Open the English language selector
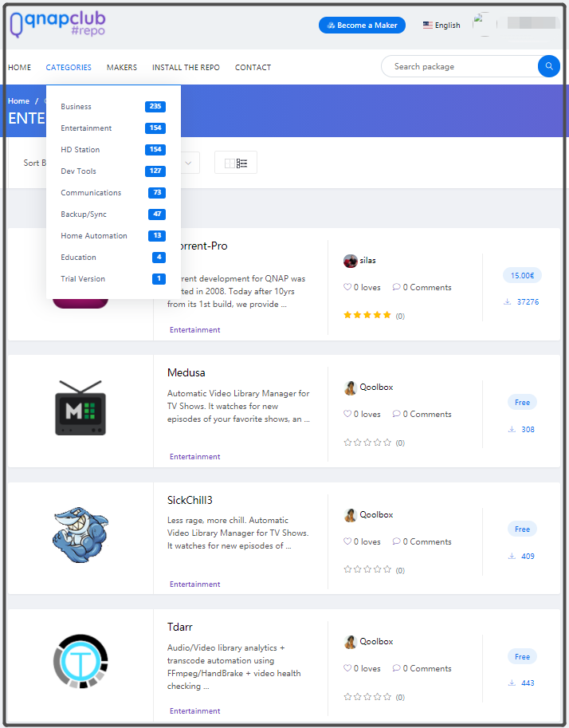Viewport: 569px width, 728px height. [441, 25]
